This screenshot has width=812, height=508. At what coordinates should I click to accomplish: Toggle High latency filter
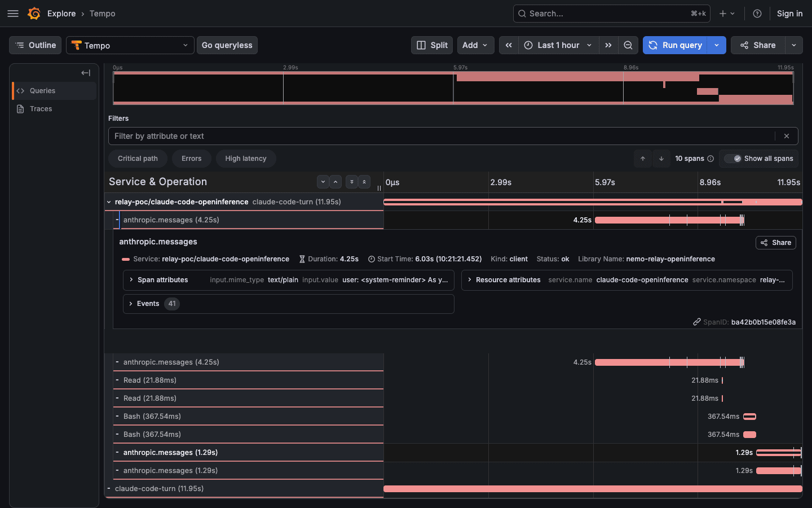pos(246,159)
